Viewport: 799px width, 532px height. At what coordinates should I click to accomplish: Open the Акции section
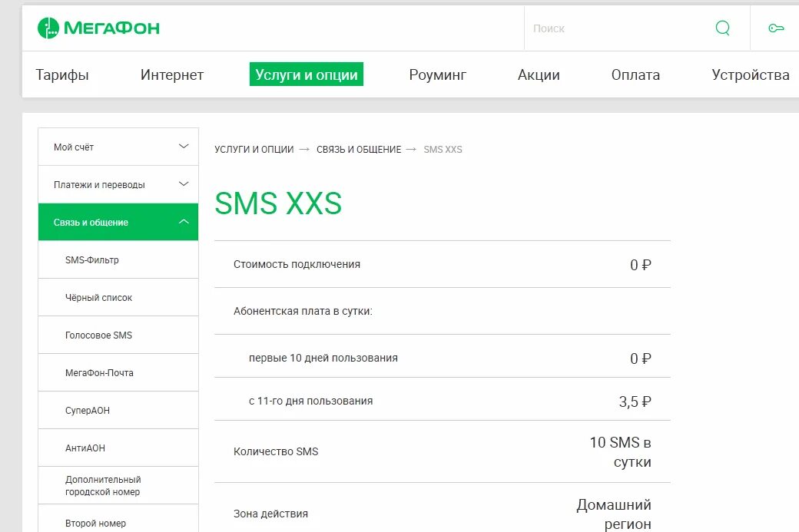pyautogui.click(x=539, y=74)
